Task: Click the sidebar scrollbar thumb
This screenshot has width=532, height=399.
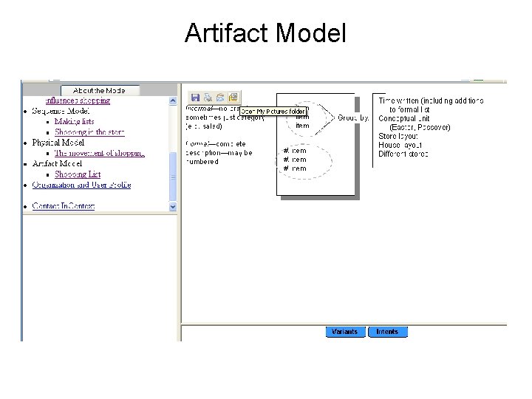Action: point(173,177)
